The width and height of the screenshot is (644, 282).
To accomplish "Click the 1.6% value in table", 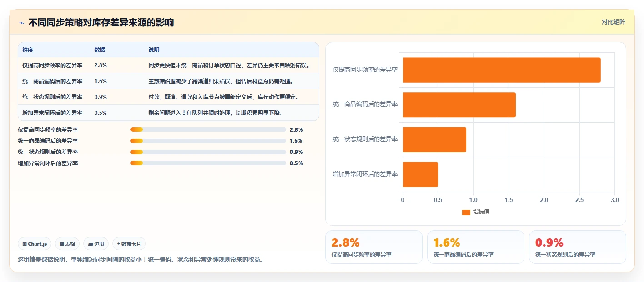I will [x=100, y=81].
